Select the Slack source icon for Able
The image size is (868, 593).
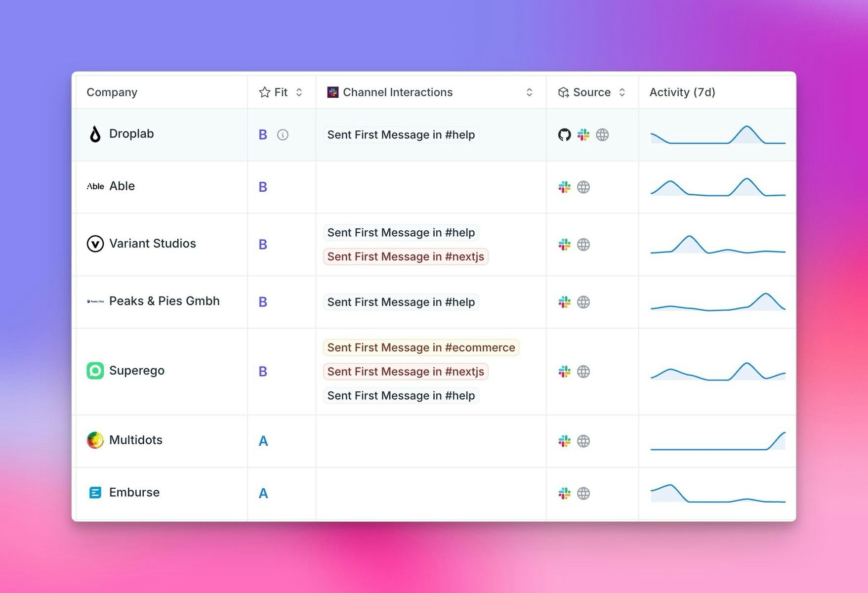click(564, 187)
